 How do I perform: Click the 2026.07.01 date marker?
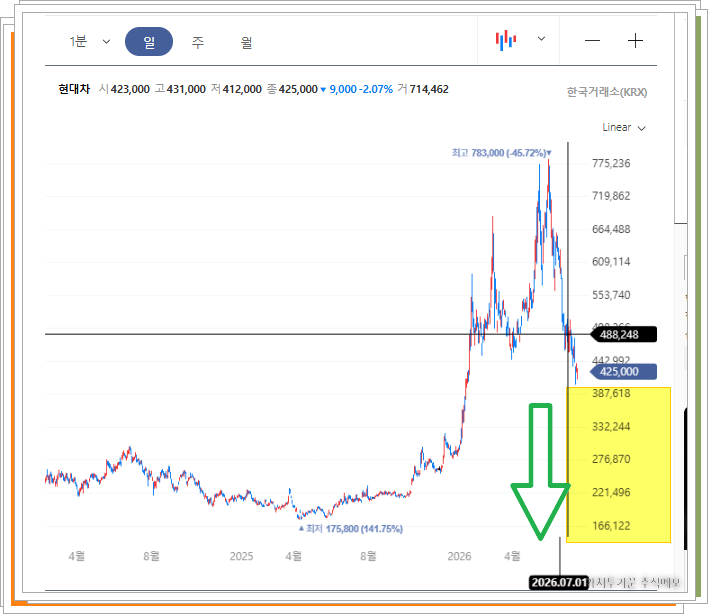(559, 582)
